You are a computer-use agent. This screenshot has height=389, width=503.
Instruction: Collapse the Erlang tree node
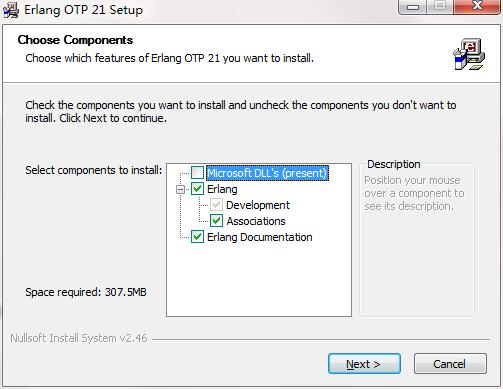click(180, 189)
